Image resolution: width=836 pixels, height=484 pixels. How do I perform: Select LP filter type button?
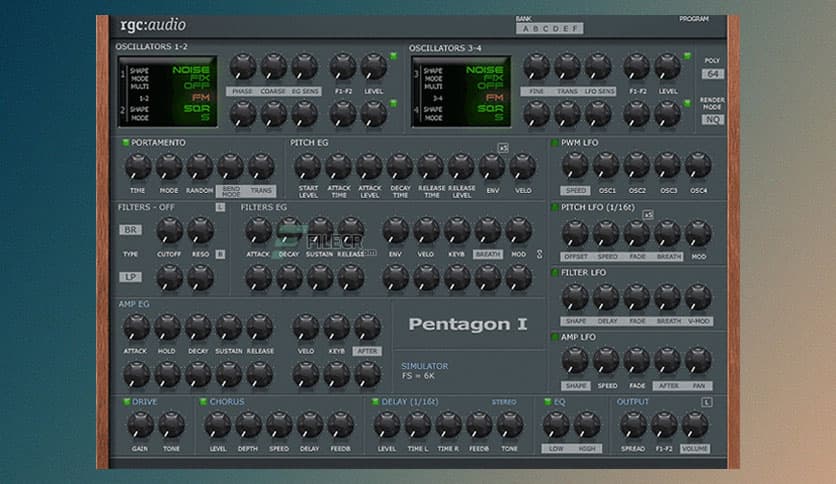point(131,277)
